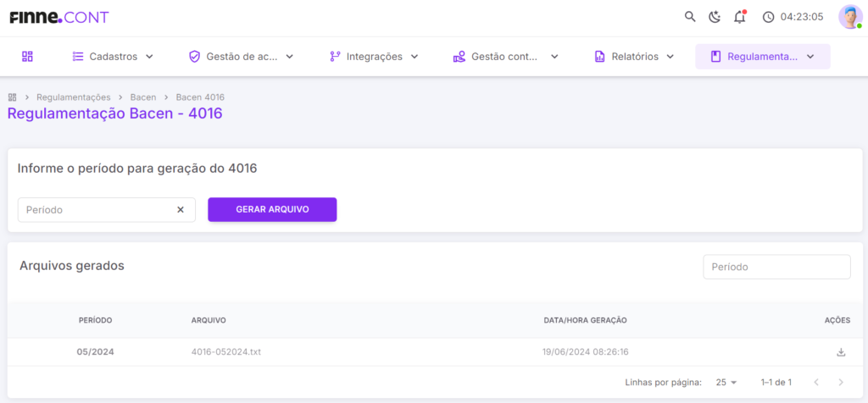Go to the Bacen breadcrumb link
The height and width of the screenshot is (403, 868).
[x=143, y=97]
